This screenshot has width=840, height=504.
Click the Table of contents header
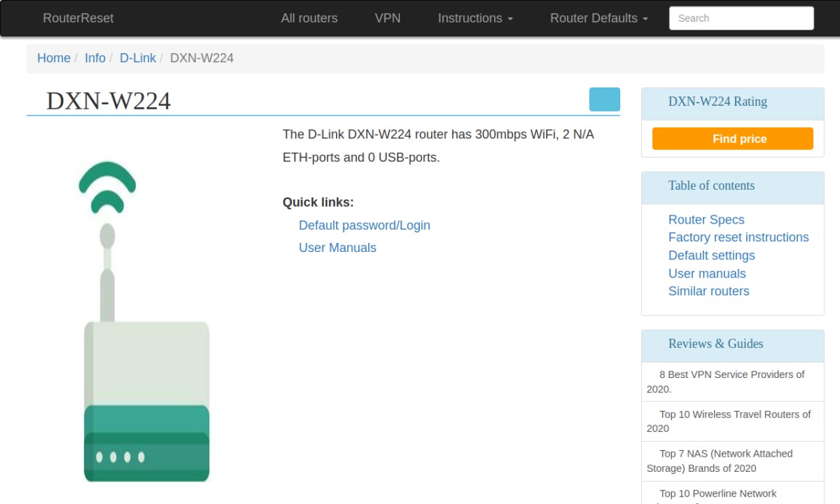[732, 188]
